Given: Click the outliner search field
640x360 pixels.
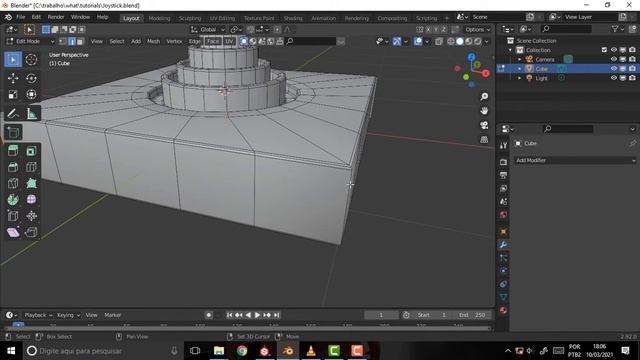Looking at the screenshot, I should click(x=565, y=29).
